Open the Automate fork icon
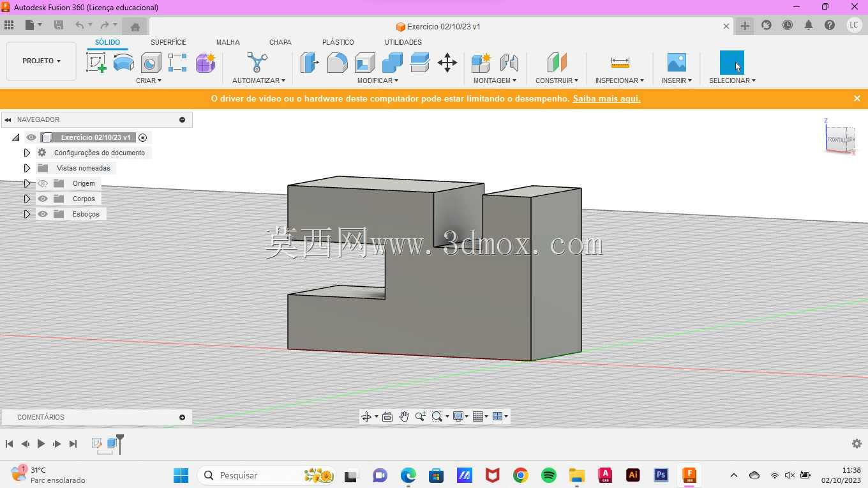Screen dimensions: 868x488 coord(257,63)
